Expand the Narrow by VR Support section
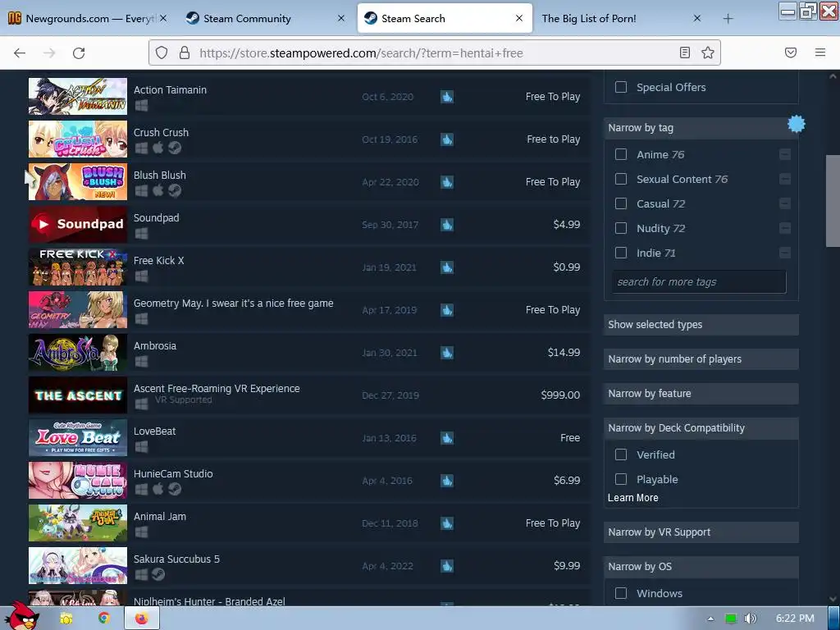The image size is (840, 630). 701,532
